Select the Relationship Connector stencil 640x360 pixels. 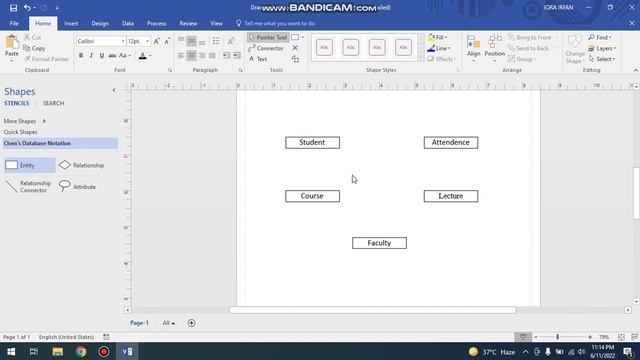pyautogui.click(x=29, y=187)
